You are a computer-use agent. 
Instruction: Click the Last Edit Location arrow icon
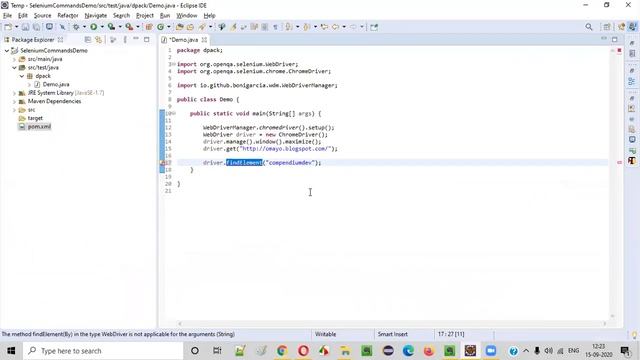[x=324, y=27]
